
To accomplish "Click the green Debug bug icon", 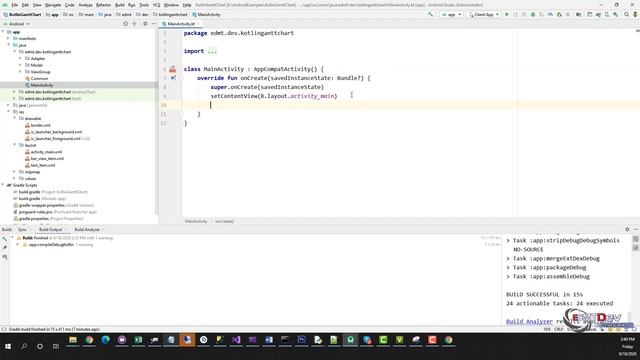I will (x=533, y=14).
